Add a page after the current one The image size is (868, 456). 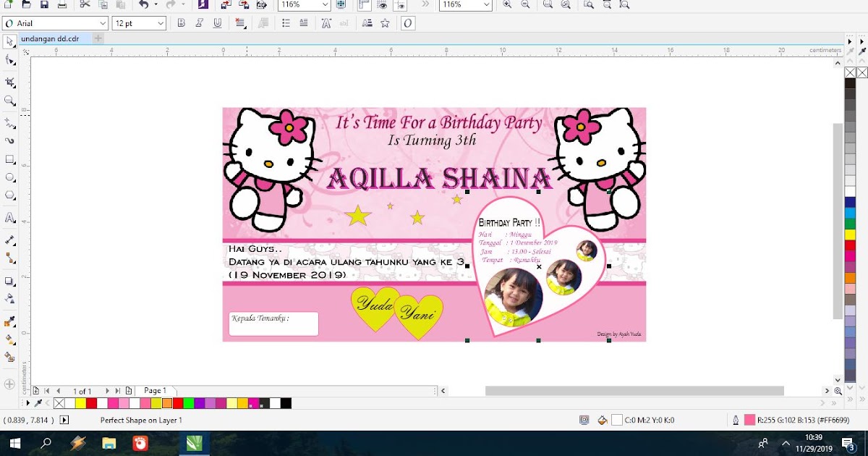[129, 391]
